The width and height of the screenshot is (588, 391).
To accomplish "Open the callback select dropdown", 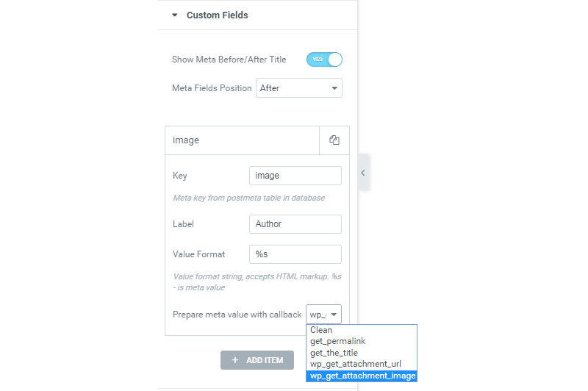I will [323, 315].
